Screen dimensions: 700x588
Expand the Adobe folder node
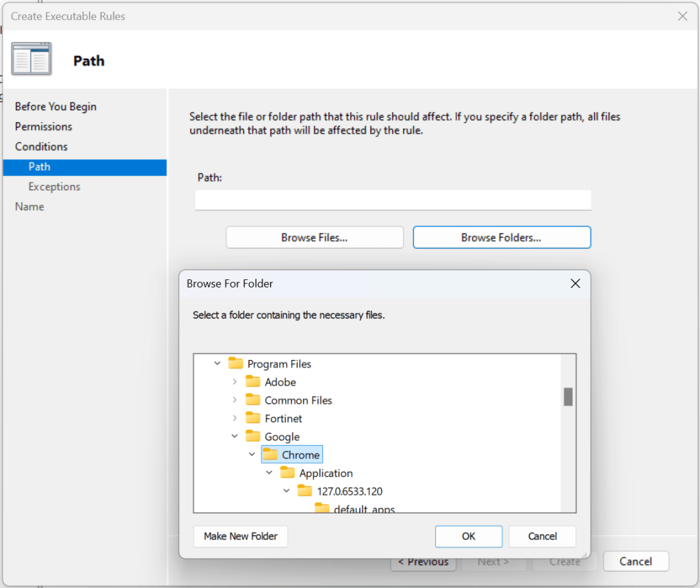(235, 382)
